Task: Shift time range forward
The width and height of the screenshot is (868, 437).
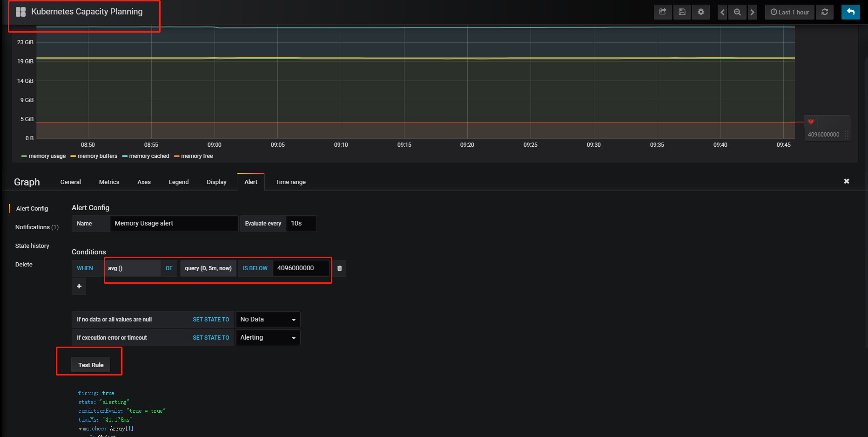Action: click(752, 12)
